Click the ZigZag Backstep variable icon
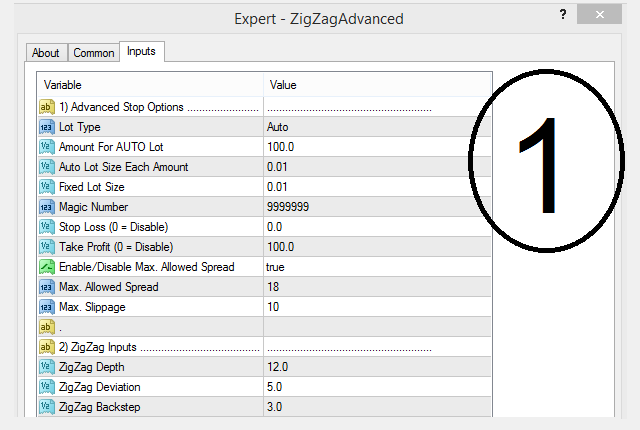 47,407
